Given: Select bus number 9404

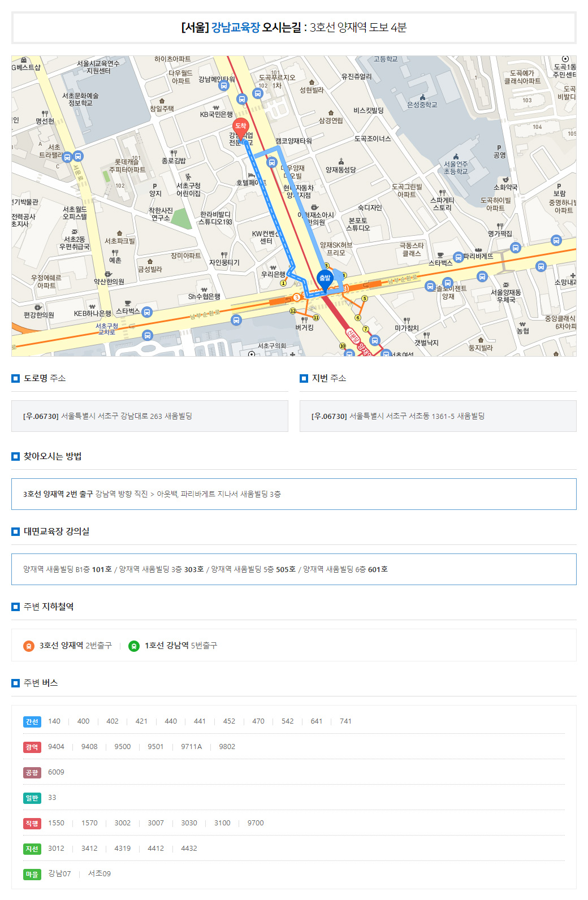Looking at the screenshot, I should click(56, 747).
